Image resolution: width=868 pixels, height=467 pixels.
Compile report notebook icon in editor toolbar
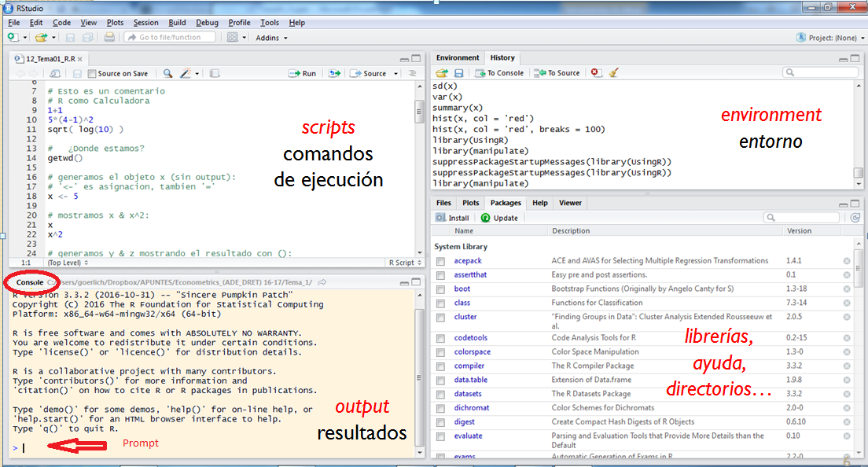(215, 73)
